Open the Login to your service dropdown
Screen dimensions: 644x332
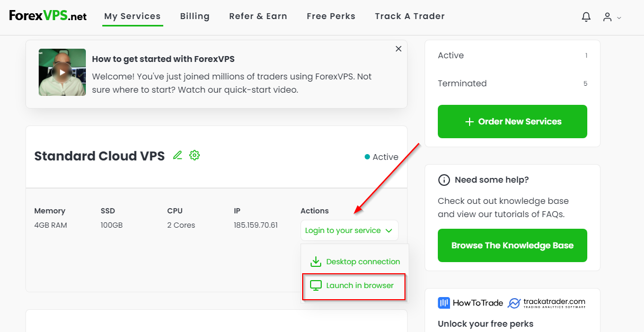point(349,230)
